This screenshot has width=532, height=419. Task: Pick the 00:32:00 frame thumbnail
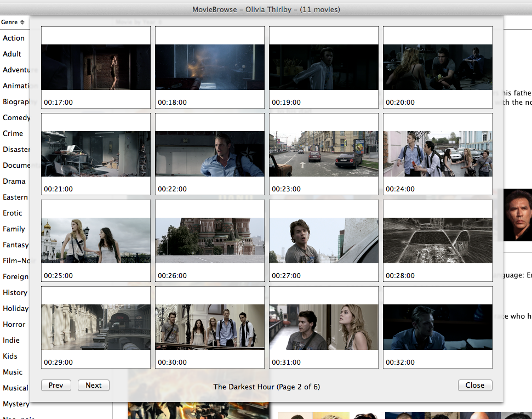438,327
